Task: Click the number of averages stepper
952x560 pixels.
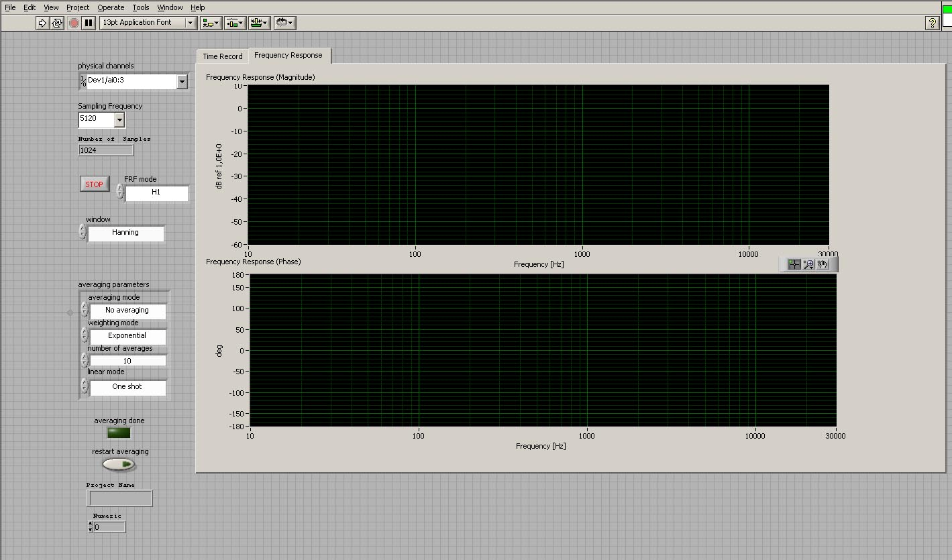Action: point(85,360)
